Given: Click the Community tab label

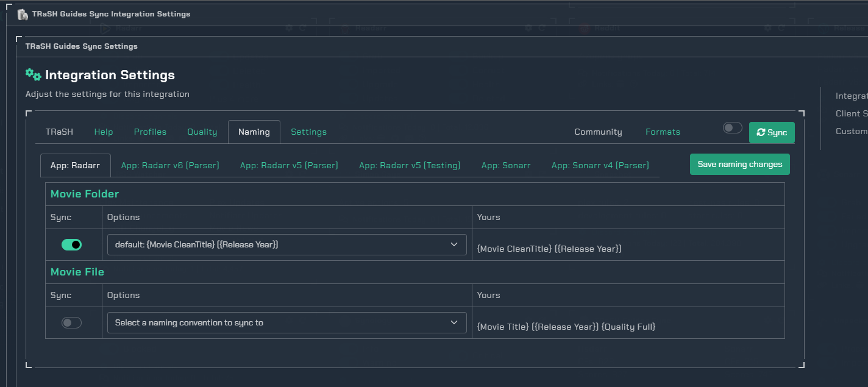Looking at the screenshot, I should 598,132.
